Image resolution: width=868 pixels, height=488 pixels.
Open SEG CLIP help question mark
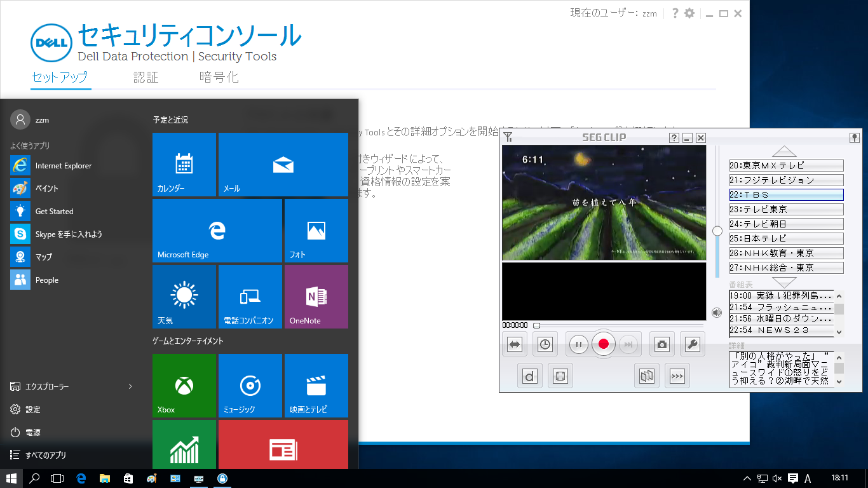point(674,138)
